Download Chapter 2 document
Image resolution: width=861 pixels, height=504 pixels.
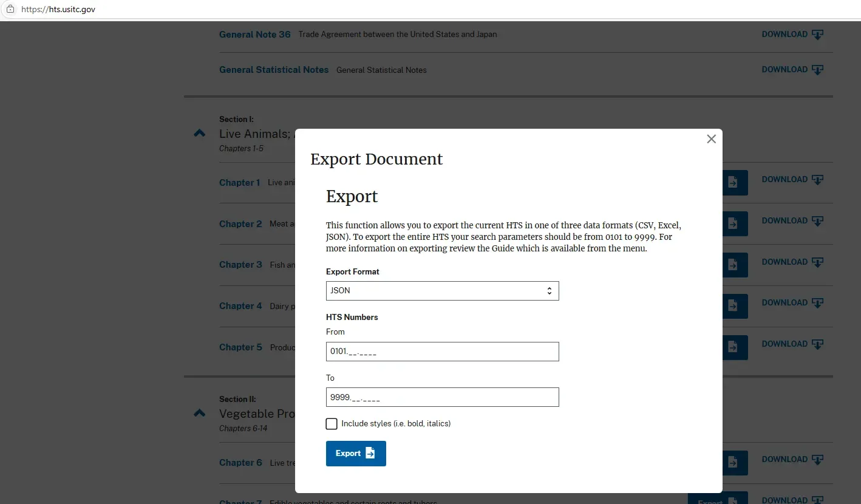792,221
